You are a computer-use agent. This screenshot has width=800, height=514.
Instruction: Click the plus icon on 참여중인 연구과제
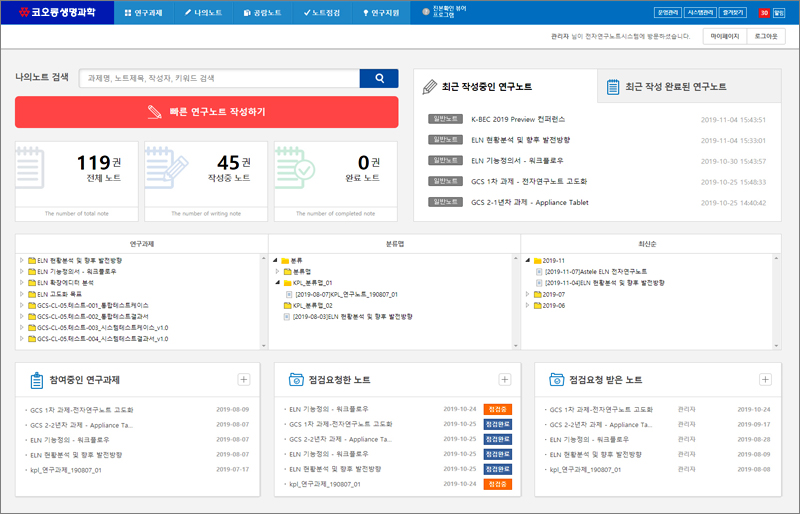tap(243, 379)
